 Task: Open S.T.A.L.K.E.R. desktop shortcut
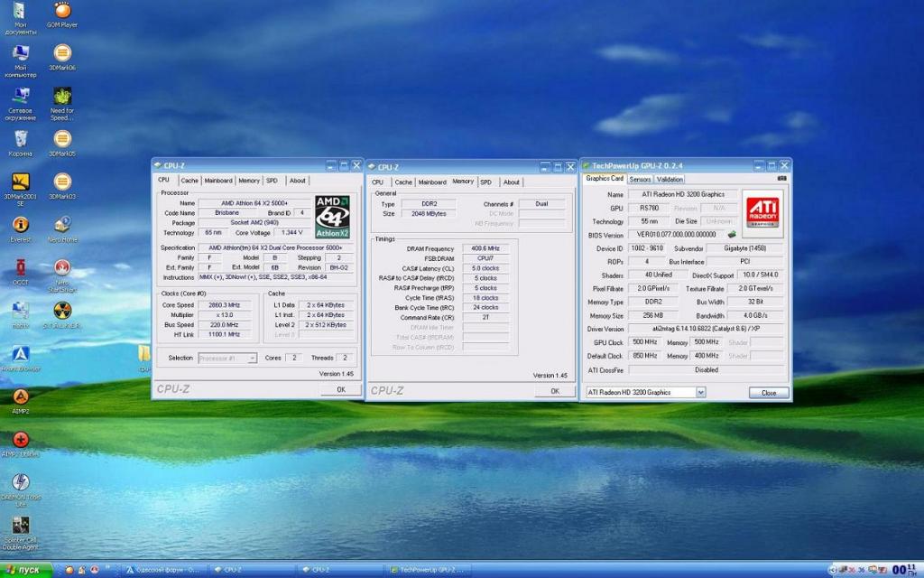click(x=62, y=315)
